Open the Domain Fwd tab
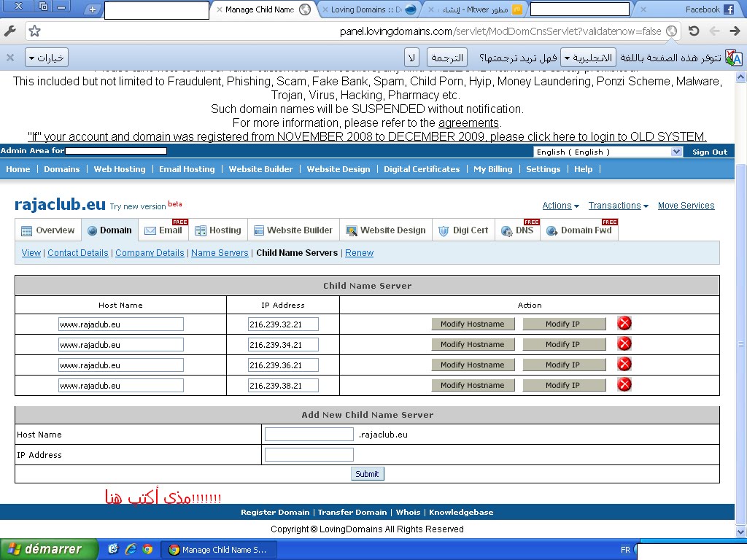The height and width of the screenshot is (560, 747). point(579,230)
